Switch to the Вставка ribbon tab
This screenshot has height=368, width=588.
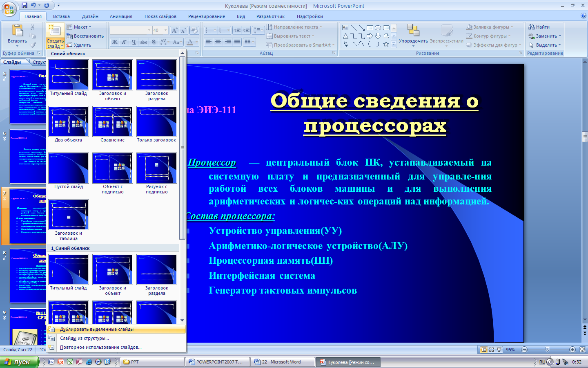coord(61,16)
